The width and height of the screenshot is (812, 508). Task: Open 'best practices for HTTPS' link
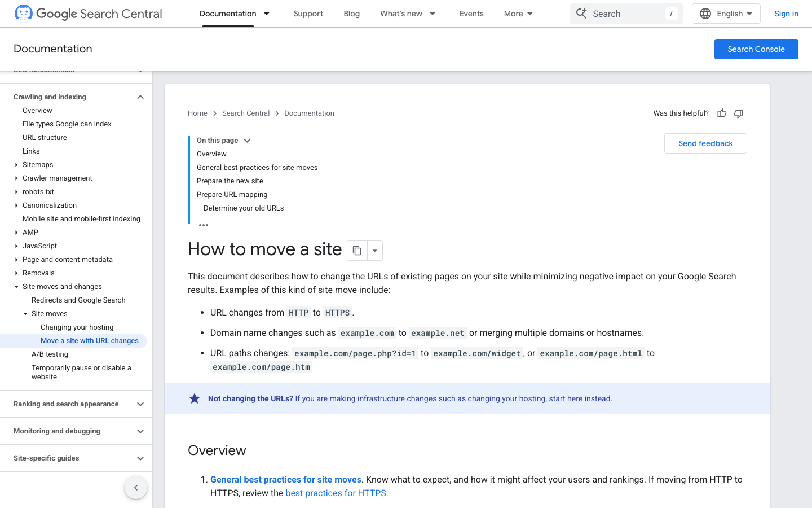[x=336, y=493]
